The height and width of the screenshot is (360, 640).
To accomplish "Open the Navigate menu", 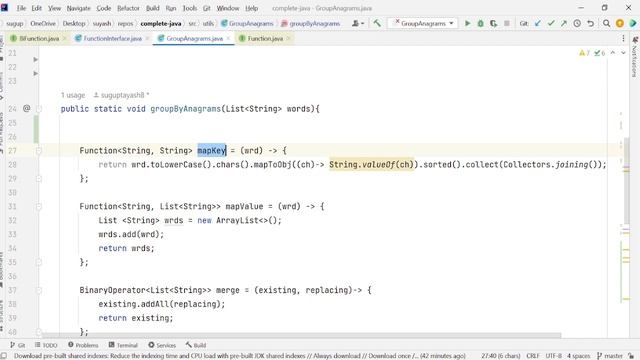I will coord(78,8).
